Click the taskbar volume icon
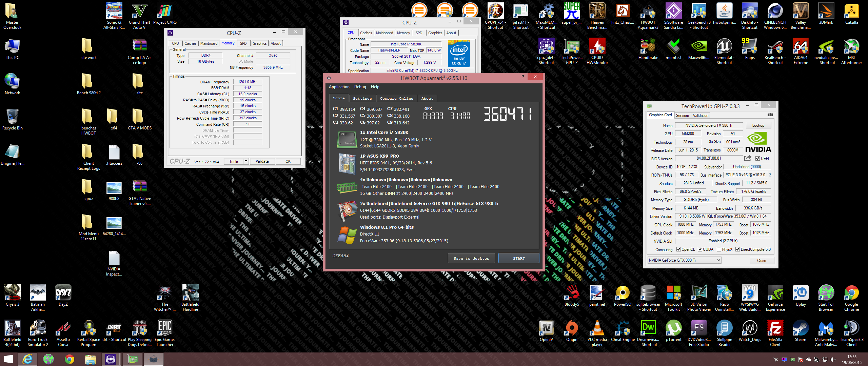This screenshot has width=868, height=366. [833, 360]
